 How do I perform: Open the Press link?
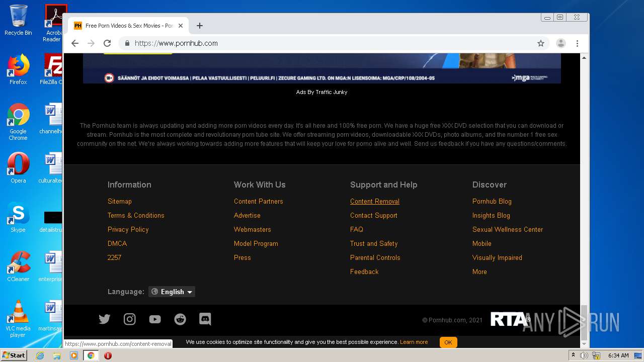[243, 257]
